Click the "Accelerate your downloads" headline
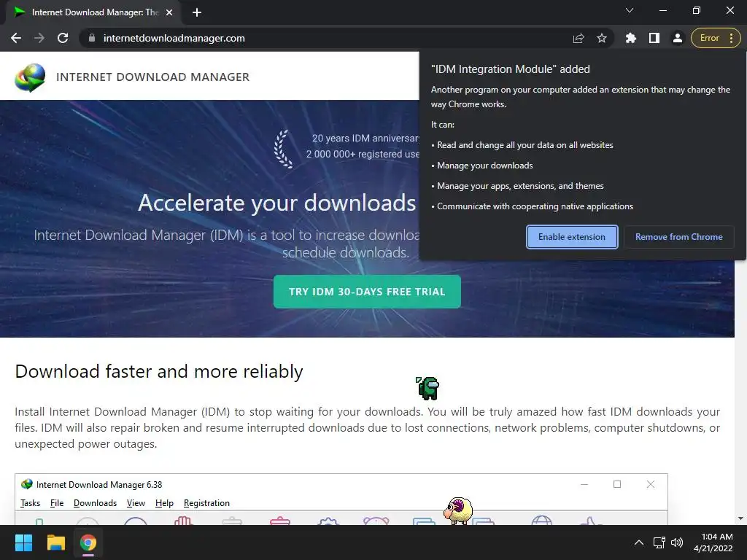The image size is (747, 560). [x=276, y=203]
